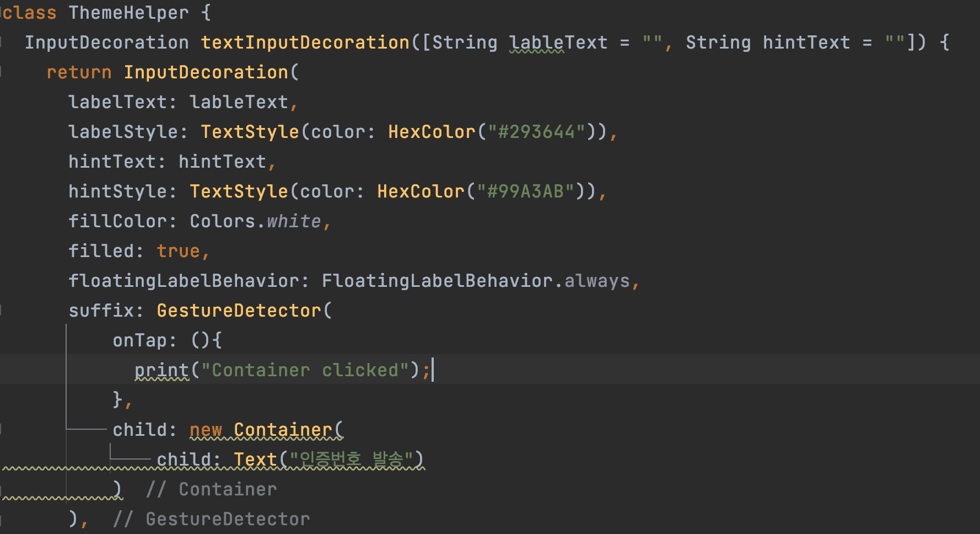Click the GestureDetector constructor call
Image resolution: width=980 pixels, height=534 pixels.
coord(239,311)
